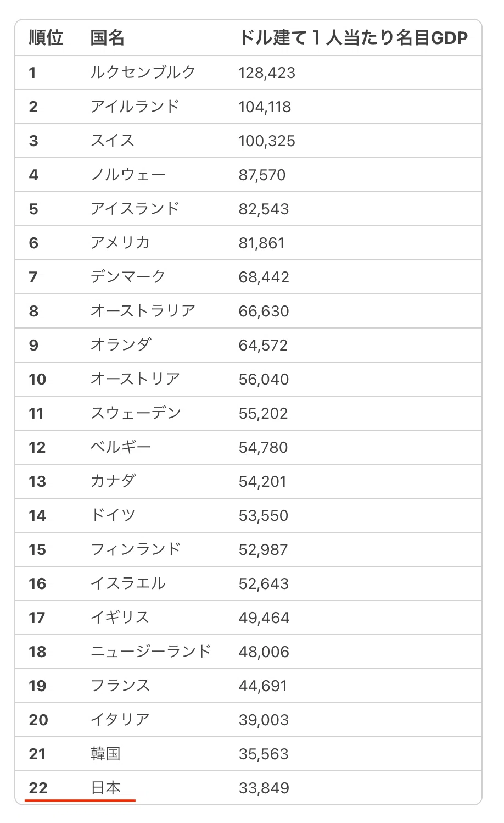
Task: Select rank number 10 cell
Action: 37,379
